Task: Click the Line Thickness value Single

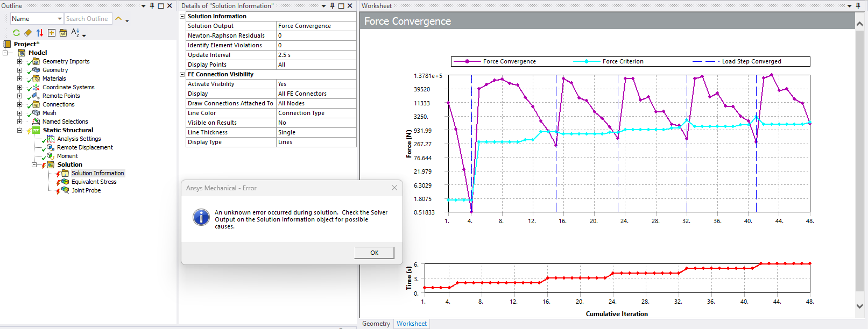Action: 316,132
